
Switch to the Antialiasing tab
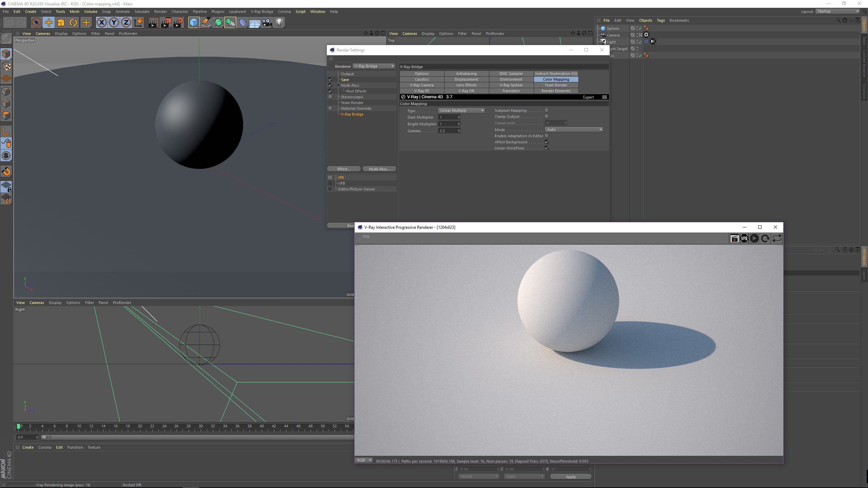pyautogui.click(x=466, y=74)
